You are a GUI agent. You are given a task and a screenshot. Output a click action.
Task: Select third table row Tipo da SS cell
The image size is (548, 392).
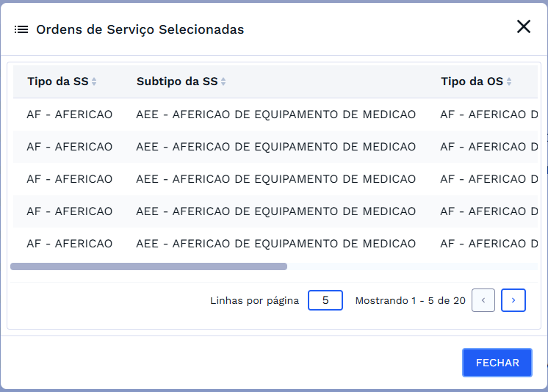(x=70, y=179)
